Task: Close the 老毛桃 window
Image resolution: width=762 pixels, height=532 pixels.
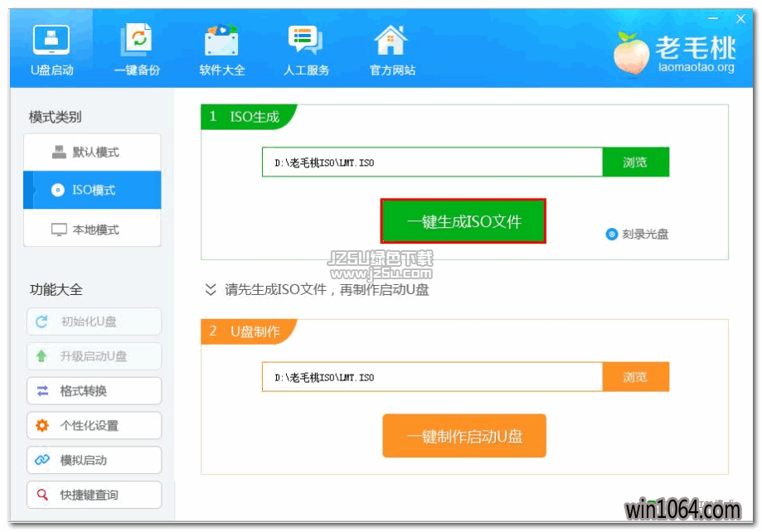Action: [x=740, y=18]
